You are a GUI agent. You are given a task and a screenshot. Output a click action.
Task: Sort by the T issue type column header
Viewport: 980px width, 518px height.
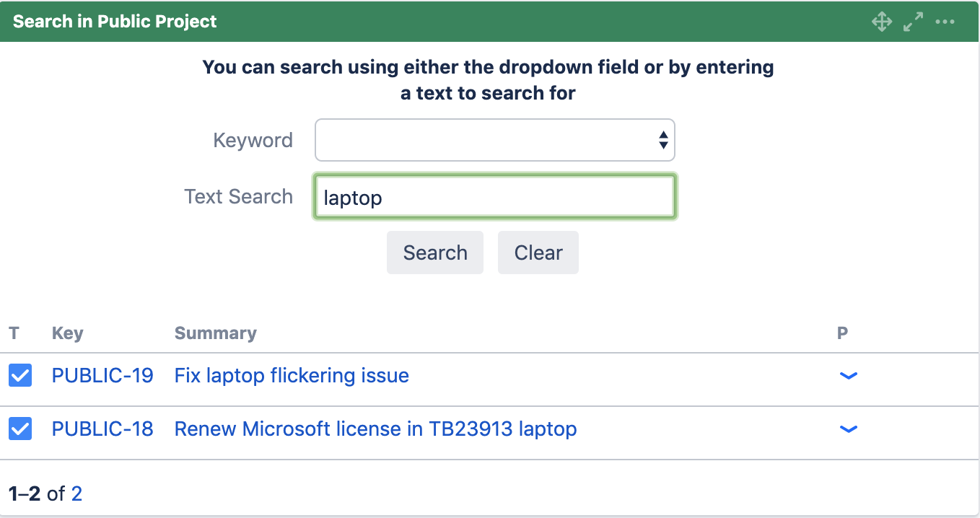pyautogui.click(x=14, y=333)
